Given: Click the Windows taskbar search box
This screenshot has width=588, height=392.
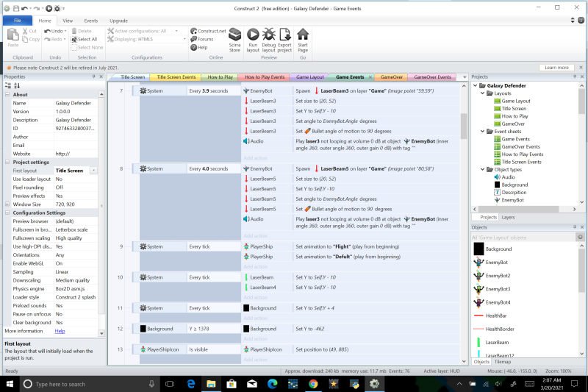Looking at the screenshot, I should [x=88, y=384].
